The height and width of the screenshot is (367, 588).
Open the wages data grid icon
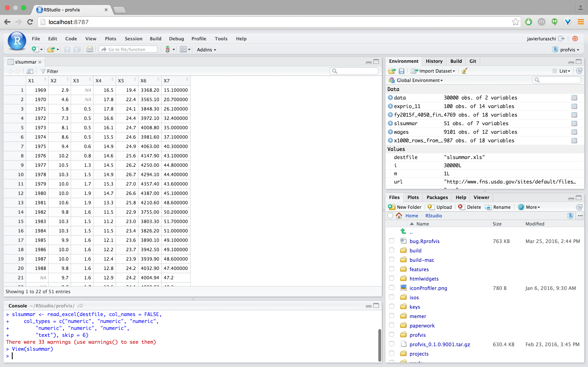(x=574, y=132)
